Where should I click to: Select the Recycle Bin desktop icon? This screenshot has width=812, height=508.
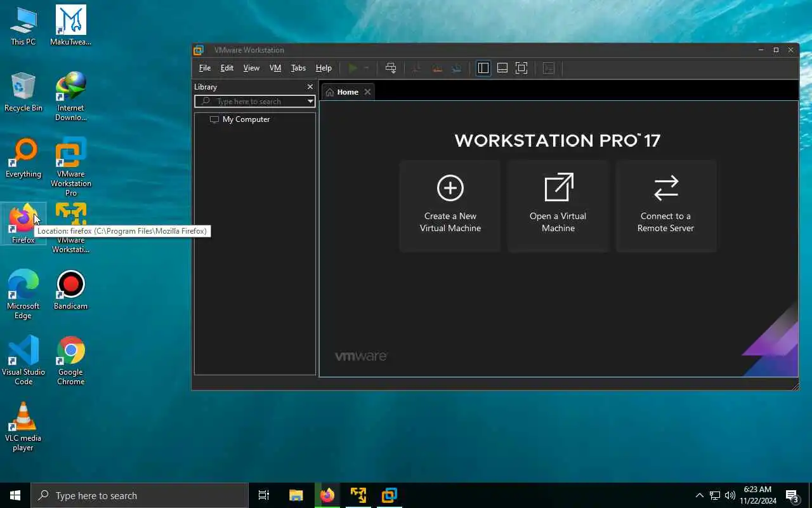23,93
